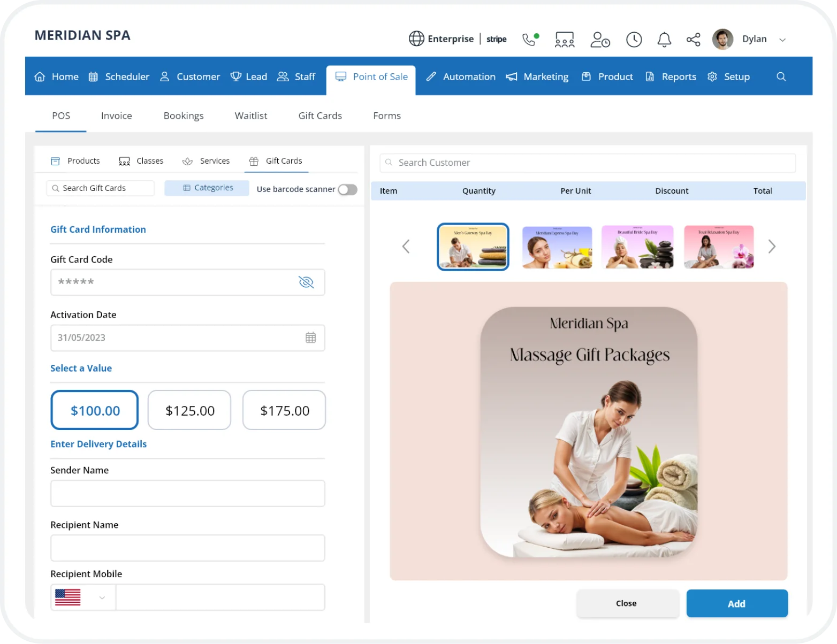Focus the Search Gift Cards field

click(x=101, y=188)
